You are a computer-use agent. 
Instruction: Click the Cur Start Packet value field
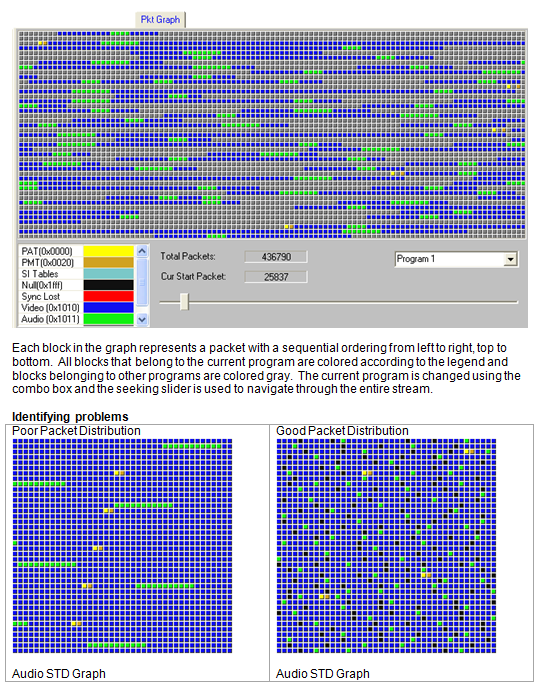(276, 277)
